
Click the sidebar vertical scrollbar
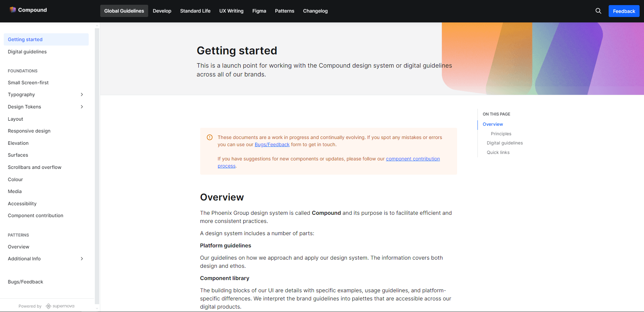(97, 163)
